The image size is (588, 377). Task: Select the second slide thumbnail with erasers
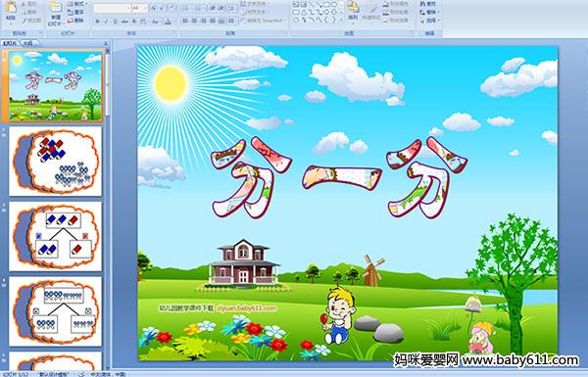point(56,162)
